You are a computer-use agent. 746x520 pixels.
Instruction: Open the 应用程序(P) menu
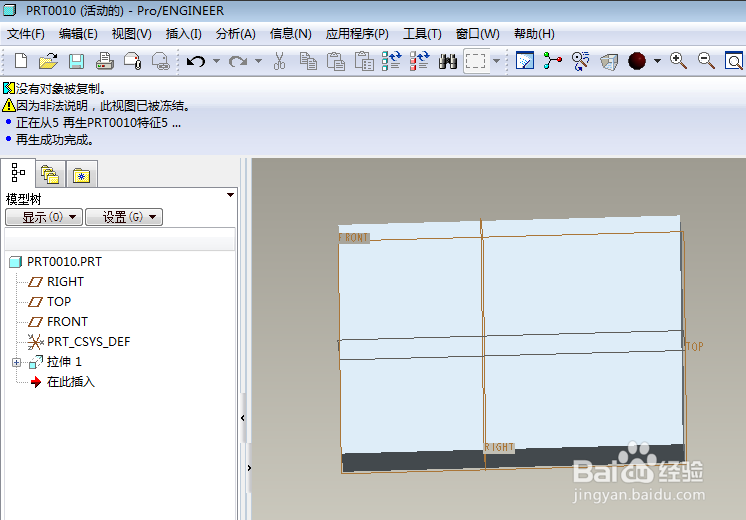(357, 34)
